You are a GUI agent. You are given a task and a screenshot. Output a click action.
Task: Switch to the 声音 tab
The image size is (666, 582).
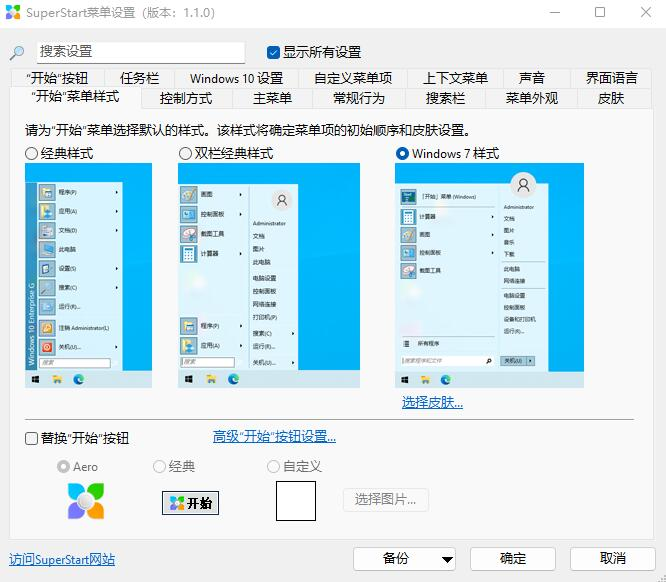pyautogui.click(x=532, y=78)
